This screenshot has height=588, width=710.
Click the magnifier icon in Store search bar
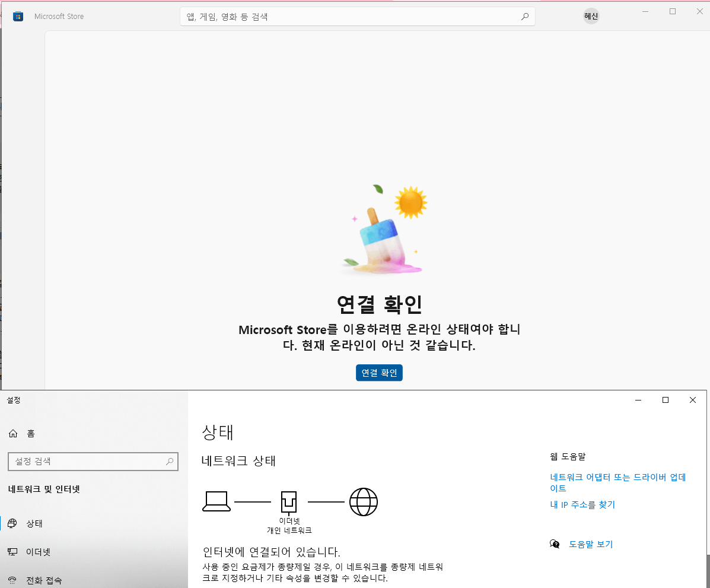tap(524, 16)
